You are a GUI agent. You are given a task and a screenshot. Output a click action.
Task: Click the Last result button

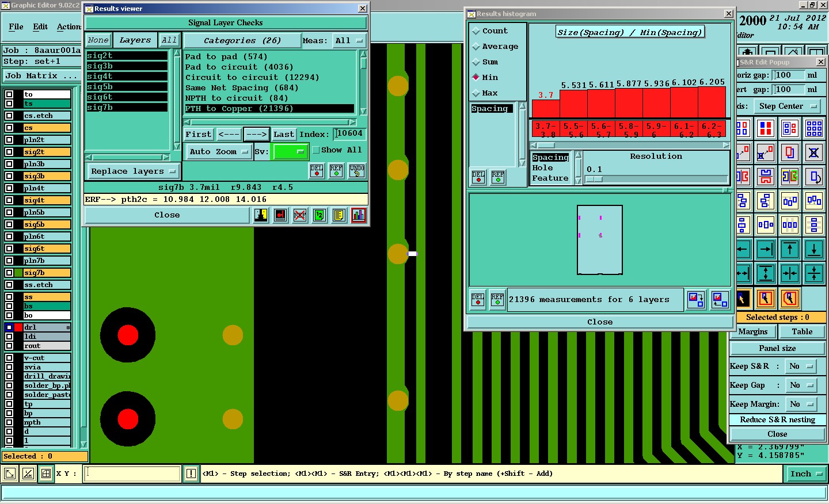point(284,135)
